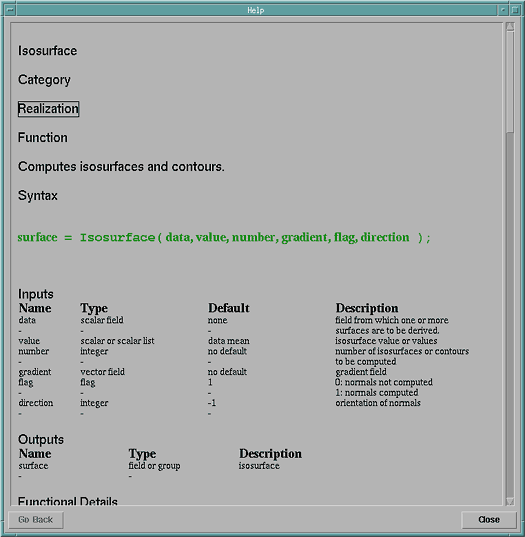Click '1: normals computed' text
Viewport: 525px width, 537px height.
(x=377, y=393)
